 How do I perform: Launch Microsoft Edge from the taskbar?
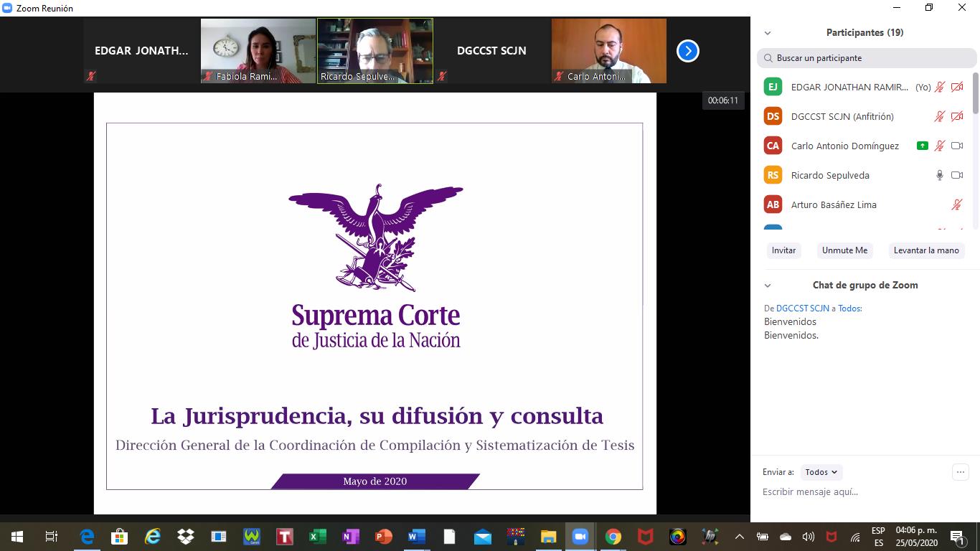click(87, 537)
